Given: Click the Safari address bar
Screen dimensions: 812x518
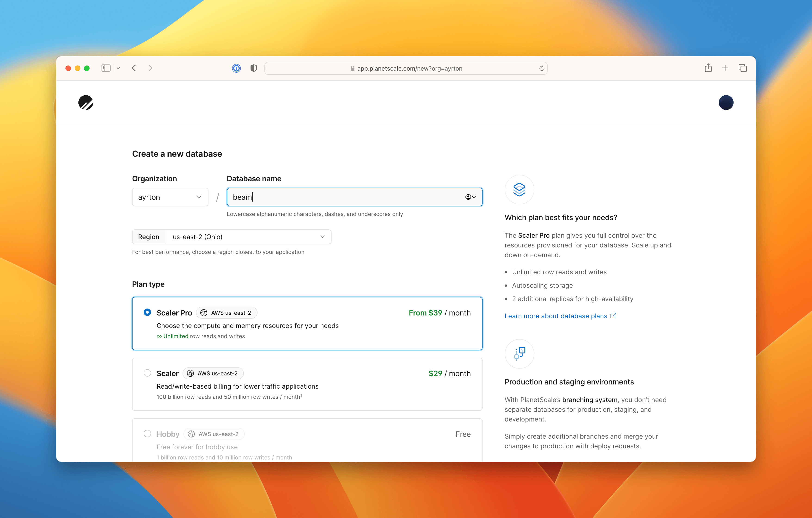Looking at the screenshot, I should point(406,68).
